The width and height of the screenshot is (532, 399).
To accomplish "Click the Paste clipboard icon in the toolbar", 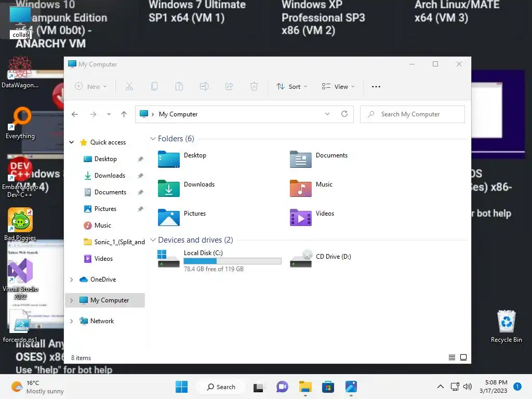I will (x=179, y=87).
